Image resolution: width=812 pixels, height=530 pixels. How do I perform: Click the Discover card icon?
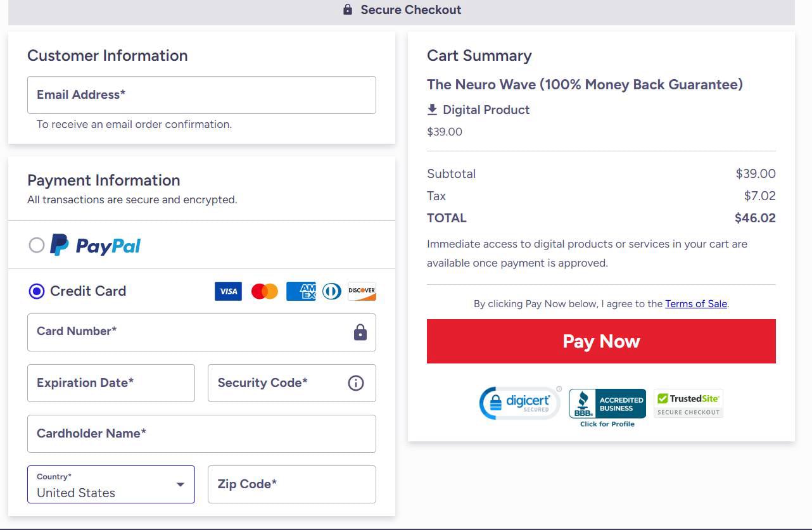(x=361, y=291)
